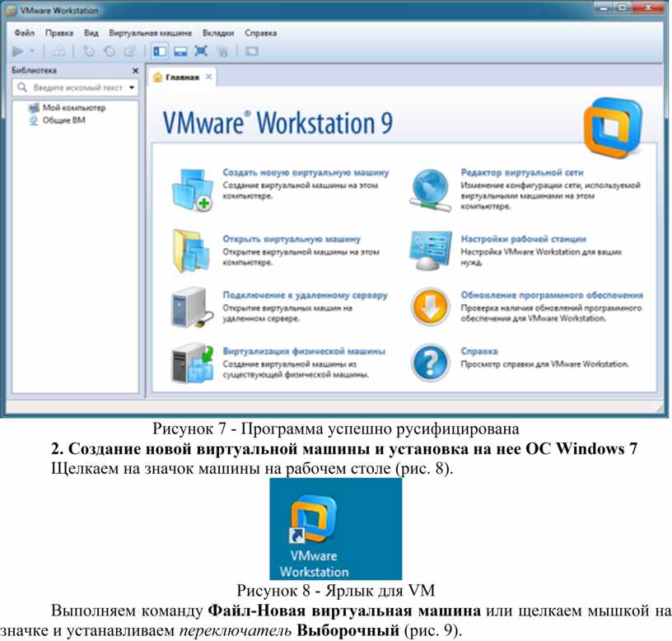This screenshot has height=641, width=672.
Task: Open the Виртуальная машина menu
Action: [x=150, y=33]
